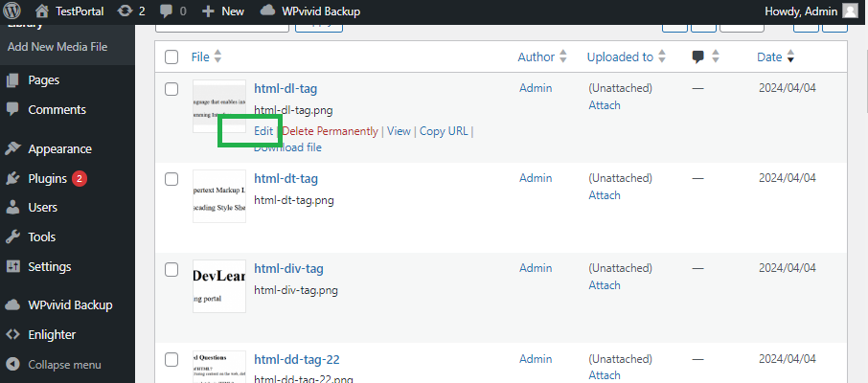Open the comments bubble in admin bar
Image resolution: width=868 pixels, height=383 pixels.
[x=168, y=11]
